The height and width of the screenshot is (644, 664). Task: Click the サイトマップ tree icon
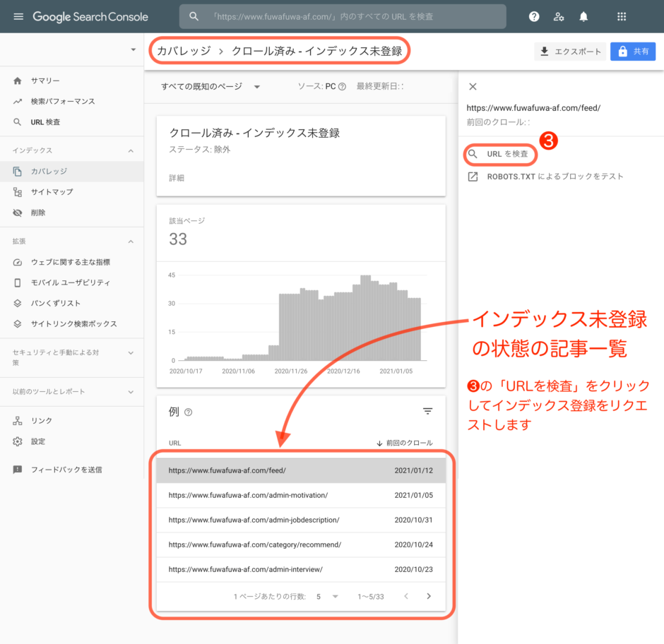[18, 192]
